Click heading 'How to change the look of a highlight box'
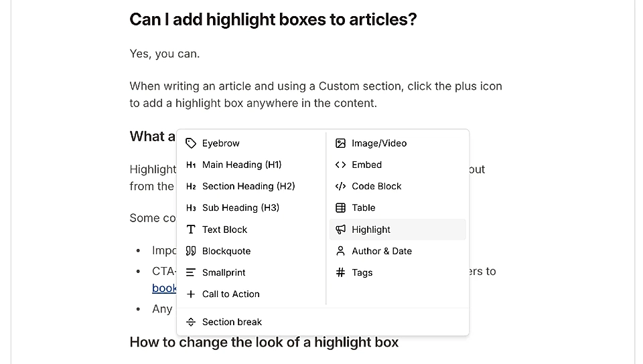643x364 pixels. tap(264, 343)
